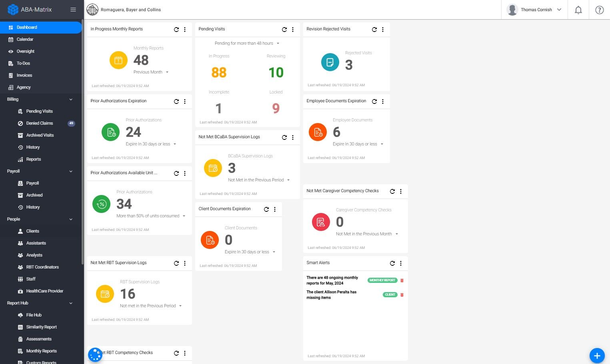The image size is (610, 364).
Task: Delete the monthly report smart alert
Action: tap(402, 280)
